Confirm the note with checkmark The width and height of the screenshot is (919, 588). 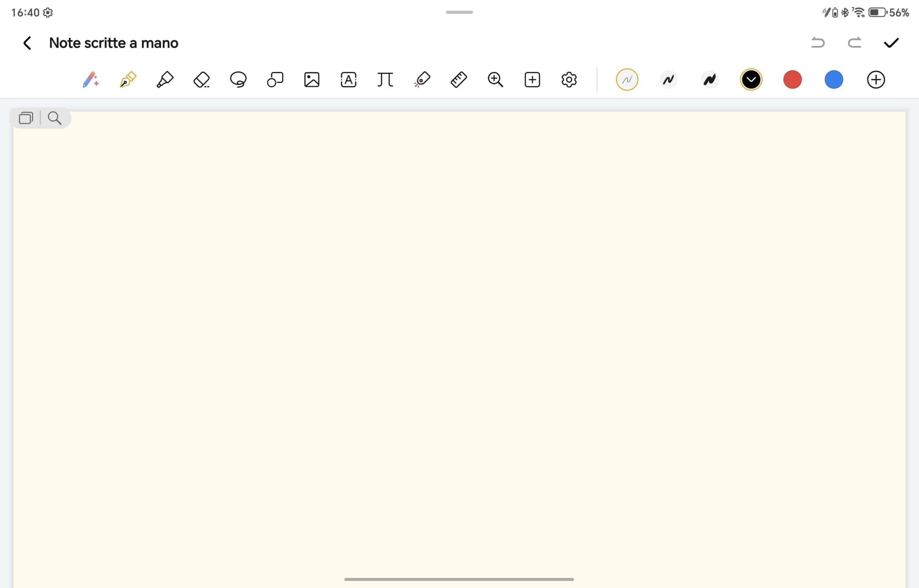click(891, 43)
